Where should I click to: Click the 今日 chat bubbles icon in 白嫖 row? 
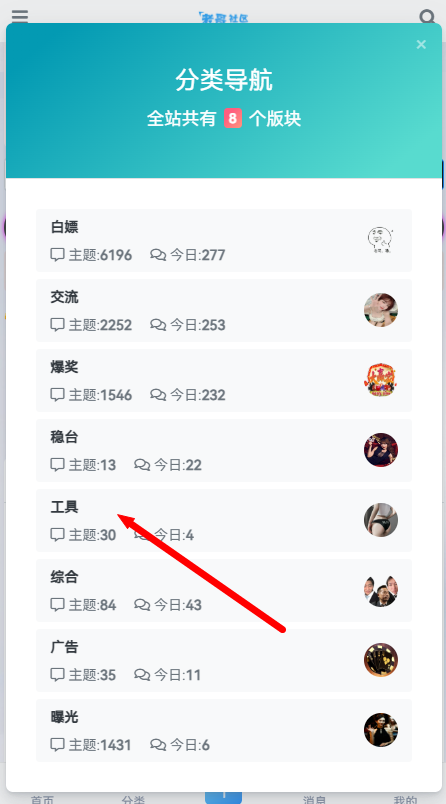tap(158, 255)
